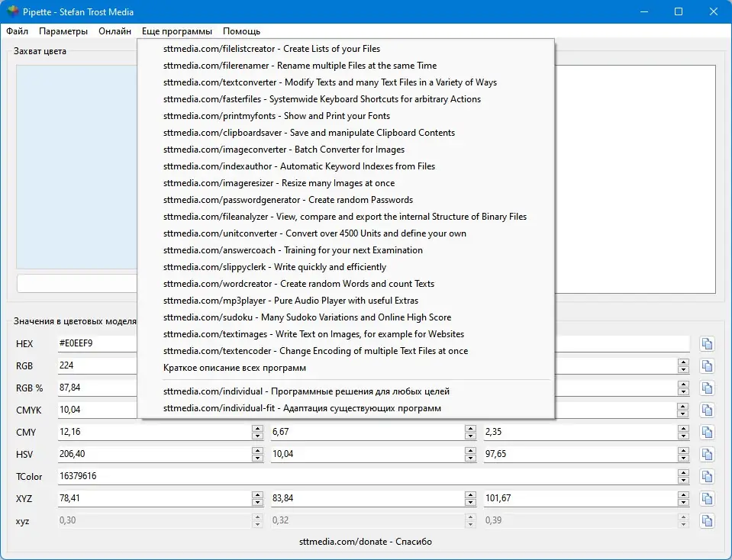Copy the TColor value
732x560 pixels.
point(708,477)
